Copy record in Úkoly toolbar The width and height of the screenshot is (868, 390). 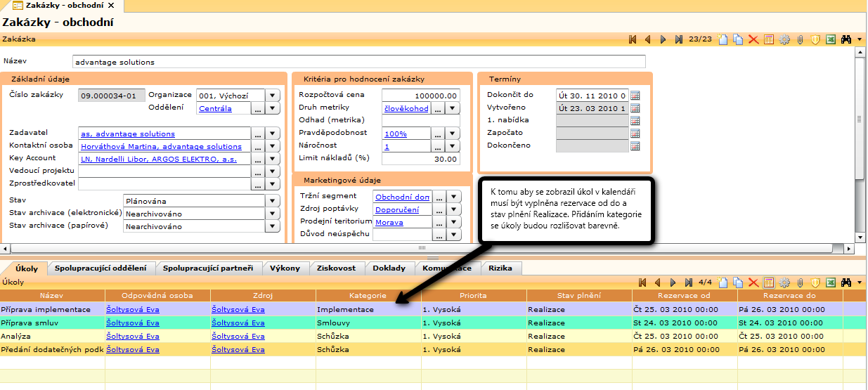[738, 282]
